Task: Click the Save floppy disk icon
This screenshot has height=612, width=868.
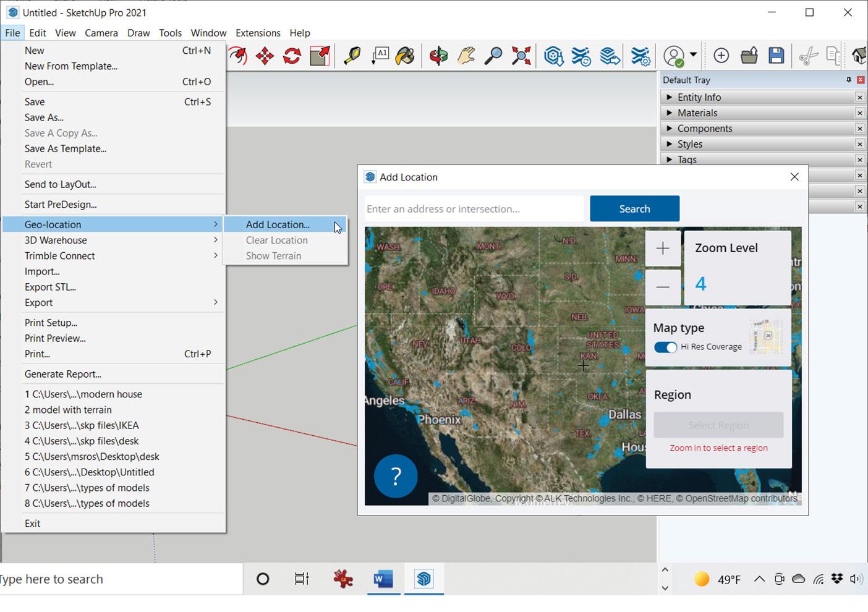Action: coord(776,56)
